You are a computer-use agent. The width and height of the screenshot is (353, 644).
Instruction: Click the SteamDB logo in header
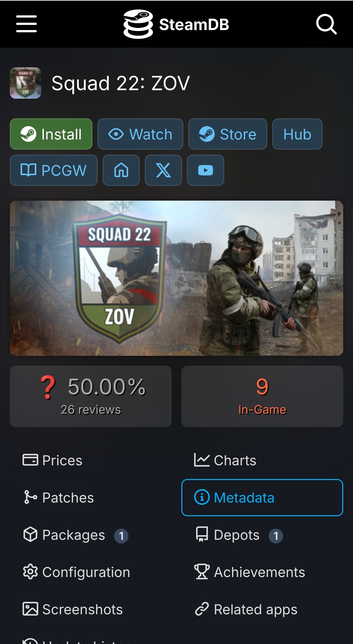[176, 24]
